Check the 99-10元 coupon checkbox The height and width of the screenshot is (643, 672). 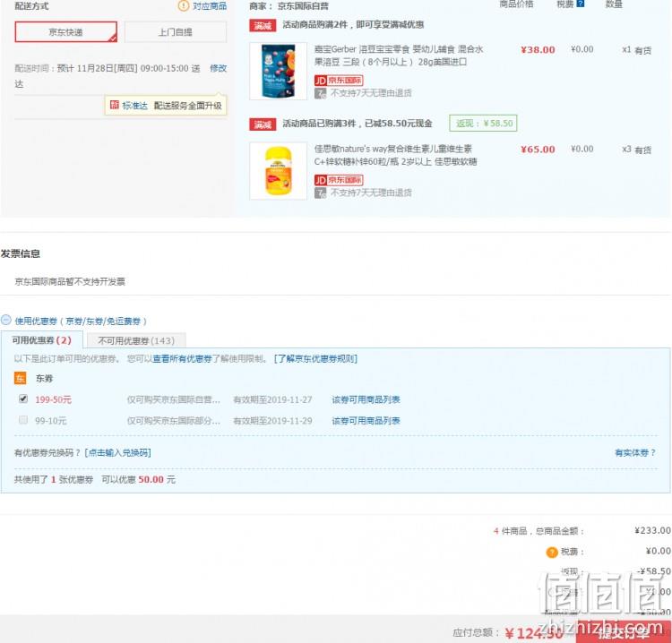coord(23,420)
